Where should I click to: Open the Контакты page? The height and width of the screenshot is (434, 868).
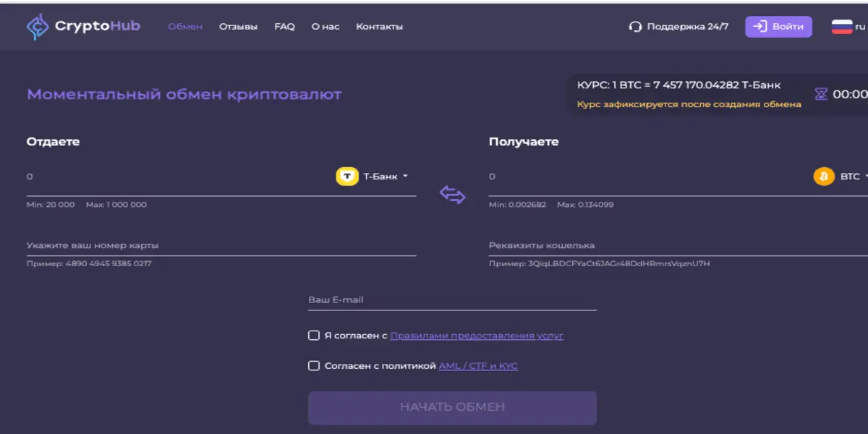click(x=379, y=26)
